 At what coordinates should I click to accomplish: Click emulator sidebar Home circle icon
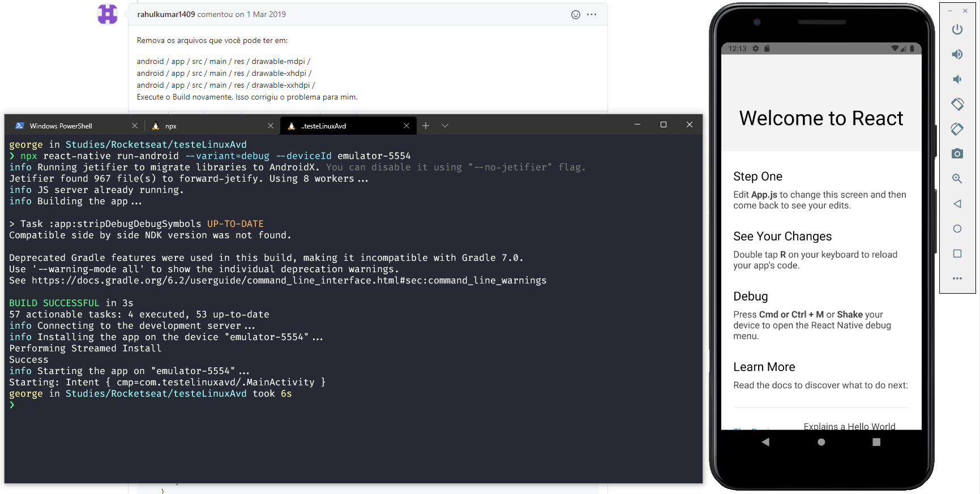(x=957, y=229)
